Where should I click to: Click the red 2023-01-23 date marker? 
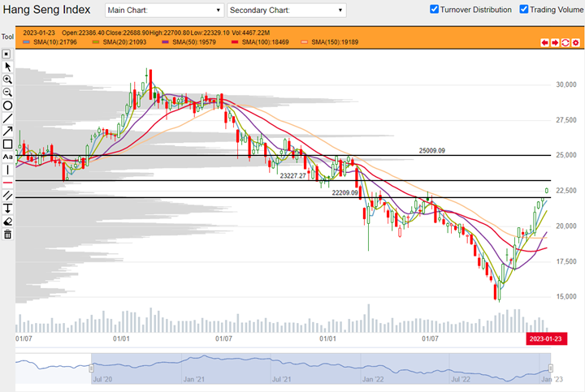click(546, 338)
